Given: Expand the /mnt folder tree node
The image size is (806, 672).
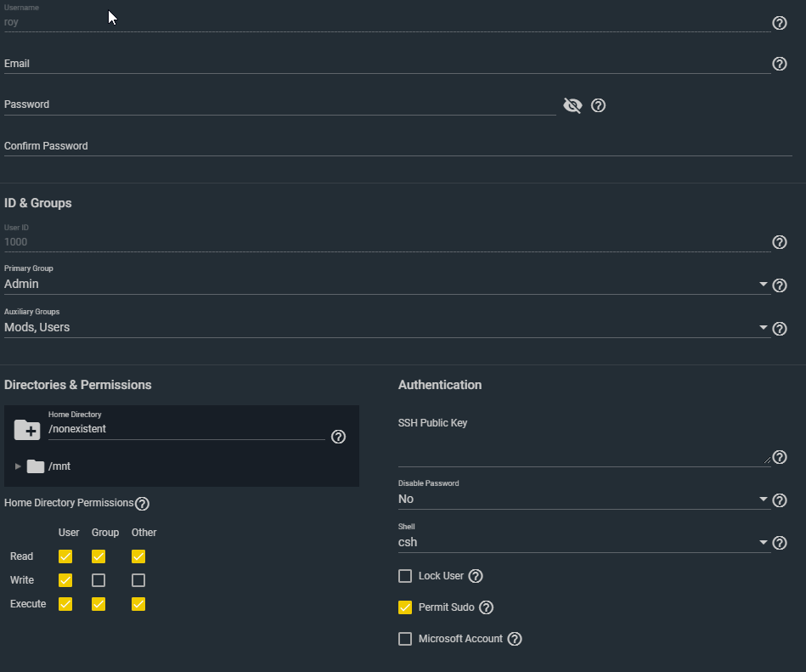Looking at the screenshot, I should pos(19,466).
